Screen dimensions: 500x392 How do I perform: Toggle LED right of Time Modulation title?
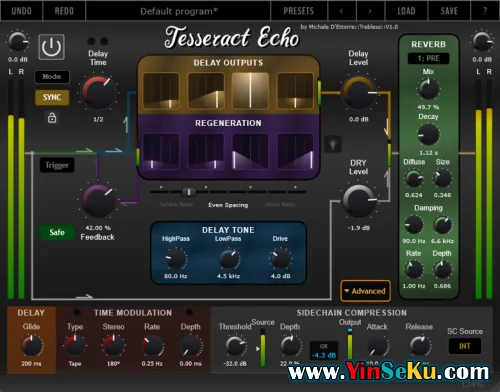[189, 312]
